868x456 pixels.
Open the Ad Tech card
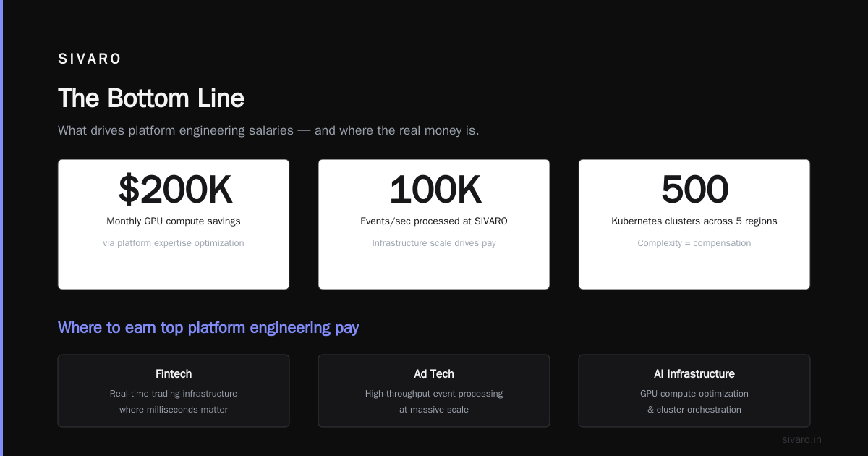pos(434,391)
